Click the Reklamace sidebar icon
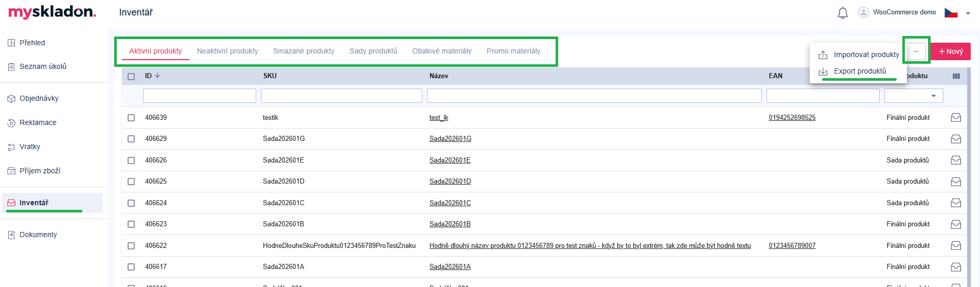 point(11,122)
